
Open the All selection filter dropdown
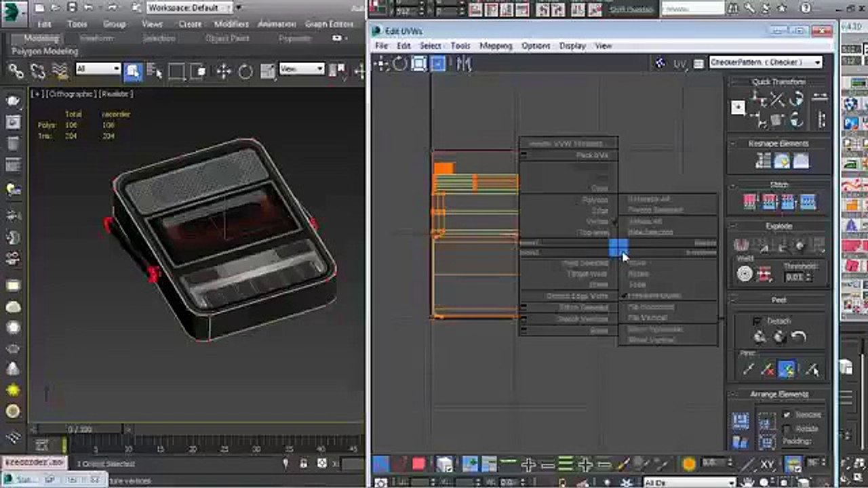(x=98, y=69)
